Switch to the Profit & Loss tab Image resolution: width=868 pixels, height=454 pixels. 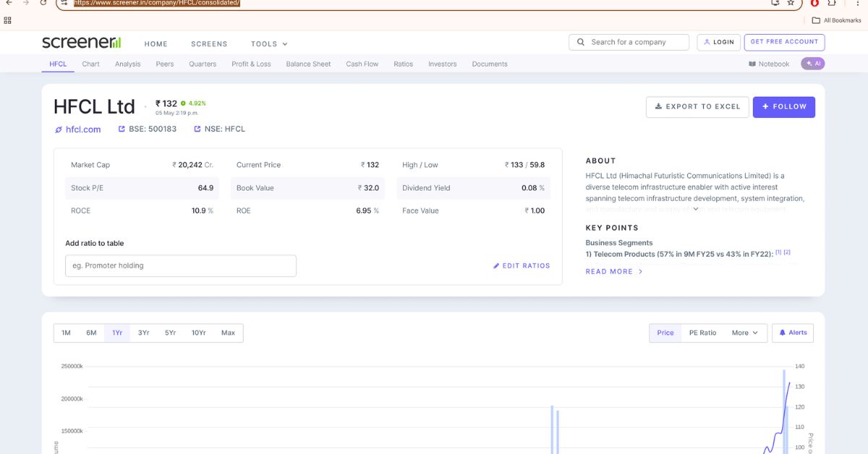tap(251, 64)
